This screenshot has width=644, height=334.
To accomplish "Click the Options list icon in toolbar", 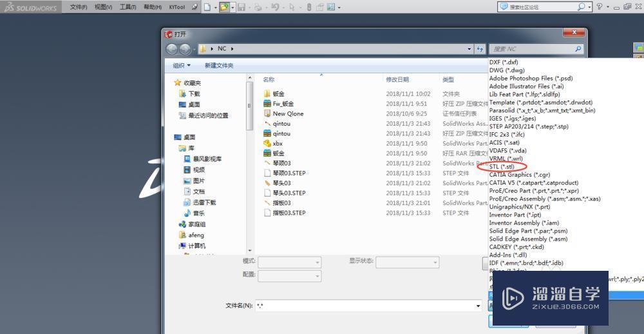I will [x=330, y=7].
